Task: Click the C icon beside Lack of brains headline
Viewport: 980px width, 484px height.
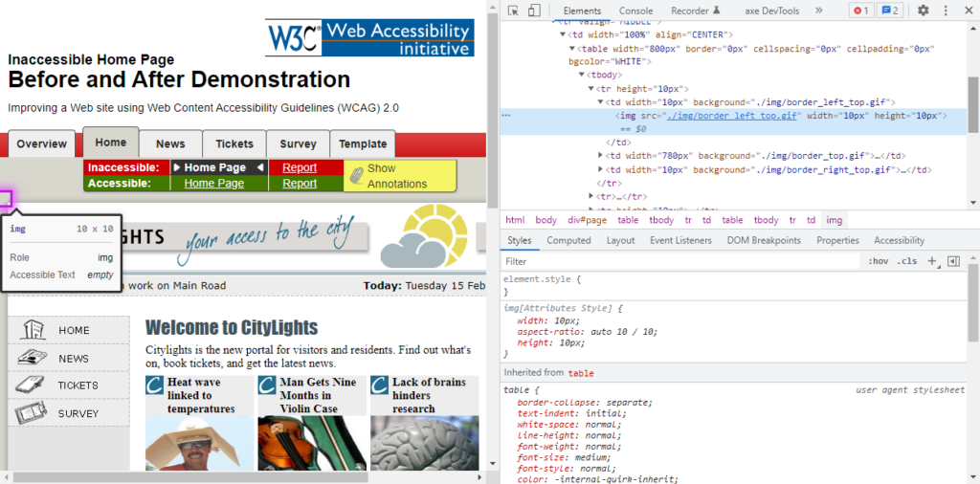Action: 379,385
